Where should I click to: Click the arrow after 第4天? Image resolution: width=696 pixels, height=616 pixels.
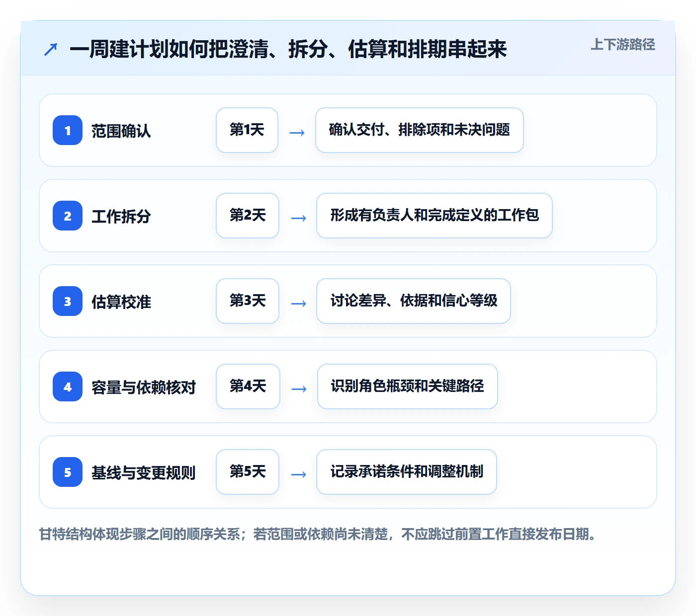299,389
